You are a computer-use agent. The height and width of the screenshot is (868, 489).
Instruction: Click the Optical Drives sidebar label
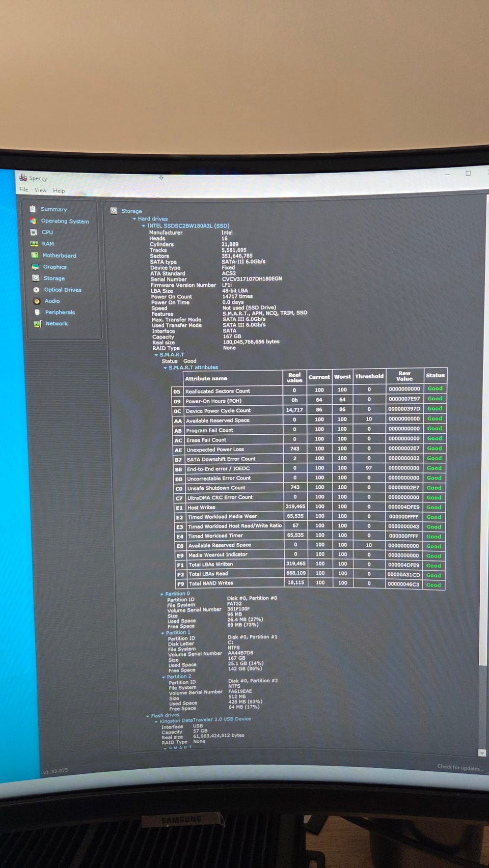pos(63,290)
